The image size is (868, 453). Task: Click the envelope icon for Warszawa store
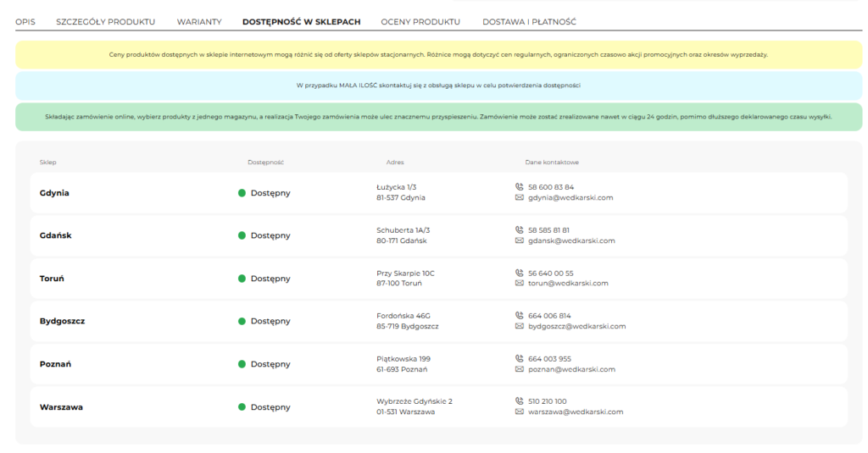point(520,412)
